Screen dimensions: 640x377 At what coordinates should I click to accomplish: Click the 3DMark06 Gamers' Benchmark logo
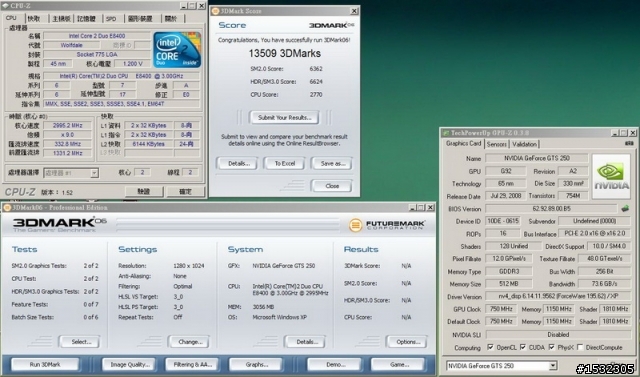tap(59, 224)
